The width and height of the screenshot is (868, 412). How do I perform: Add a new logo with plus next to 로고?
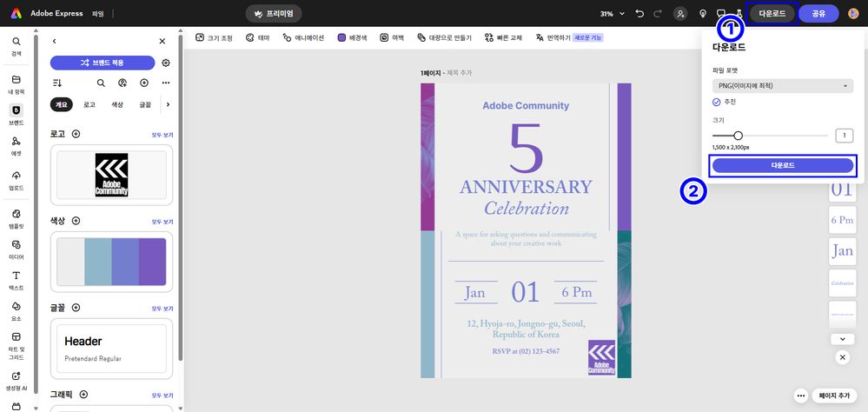pos(76,134)
